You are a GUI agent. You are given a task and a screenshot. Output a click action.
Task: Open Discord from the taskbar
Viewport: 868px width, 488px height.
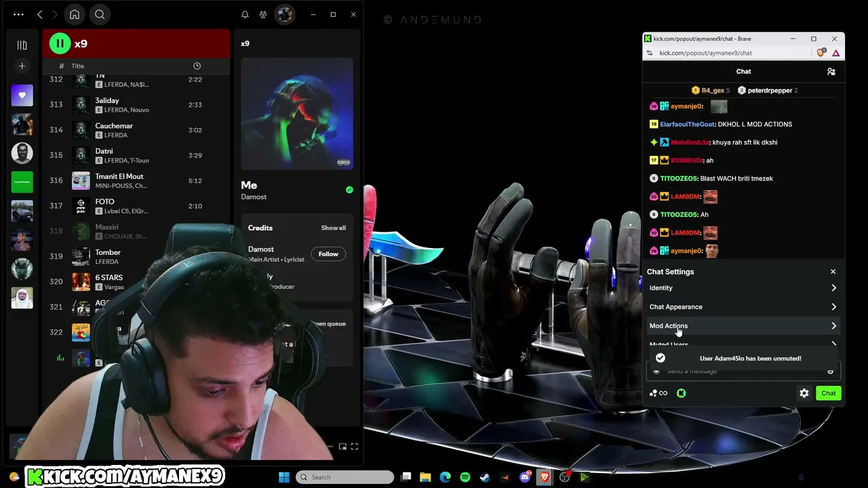[x=525, y=477]
